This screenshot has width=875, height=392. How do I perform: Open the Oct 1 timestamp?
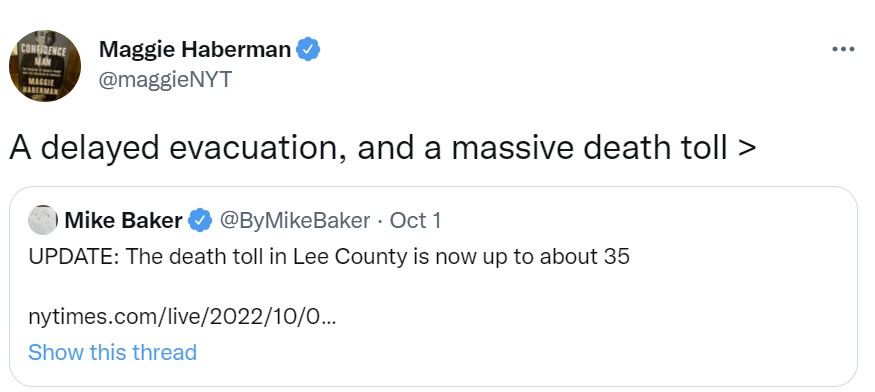[x=415, y=221]
